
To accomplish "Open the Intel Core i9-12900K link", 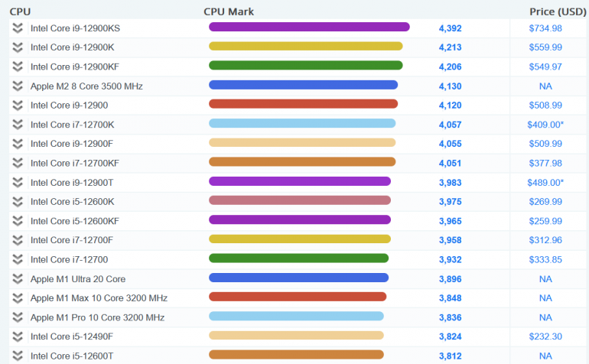I will point(72,47).
